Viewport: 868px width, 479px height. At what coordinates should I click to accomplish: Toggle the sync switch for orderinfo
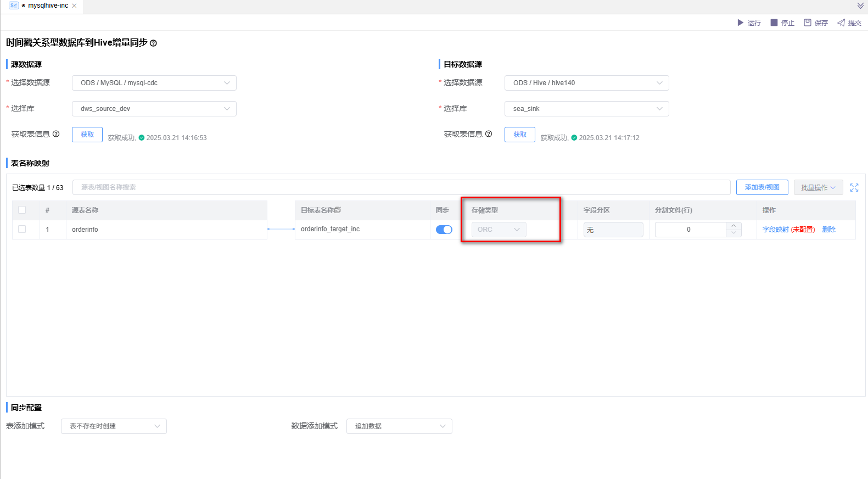click(x=444, y=230)
